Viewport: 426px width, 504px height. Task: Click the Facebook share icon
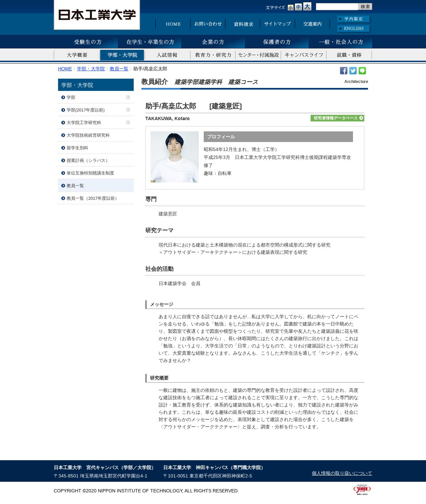coord(344,71)
